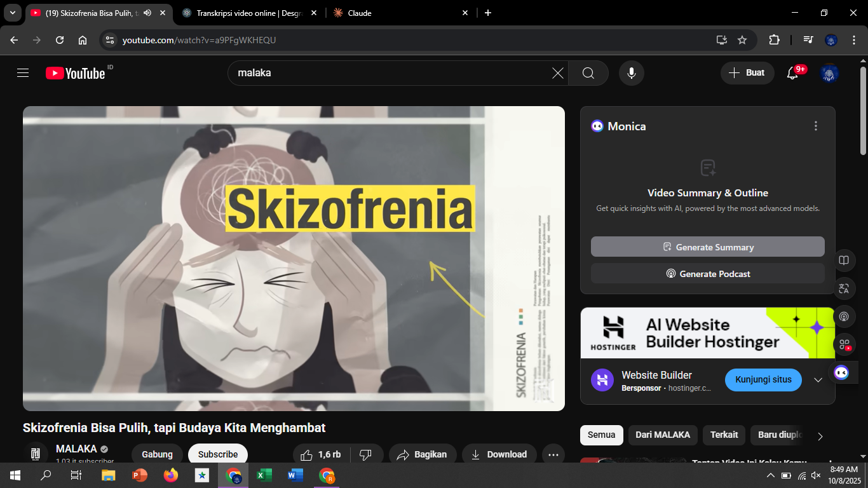Show hidden system tray icons

(x=771, y=475)
